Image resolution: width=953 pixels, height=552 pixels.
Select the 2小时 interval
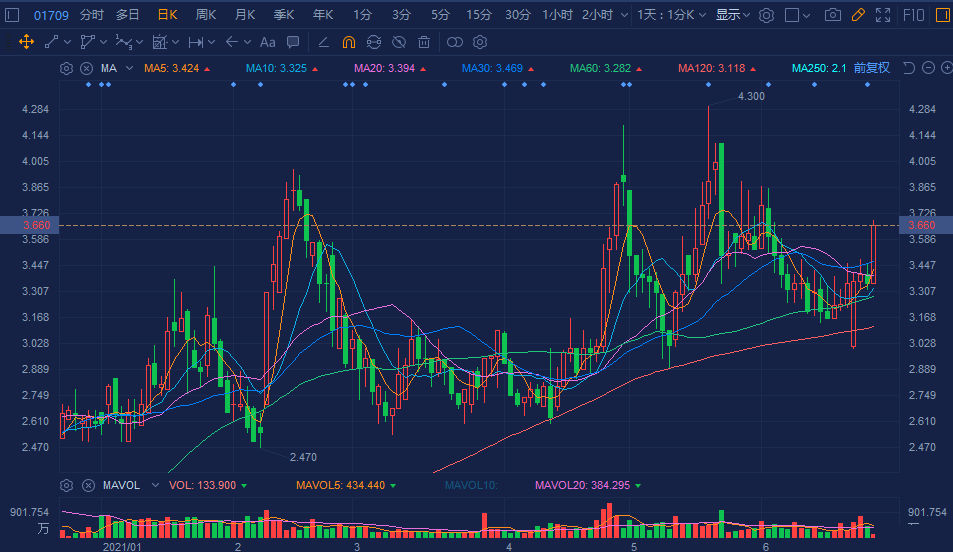point(597,15)
